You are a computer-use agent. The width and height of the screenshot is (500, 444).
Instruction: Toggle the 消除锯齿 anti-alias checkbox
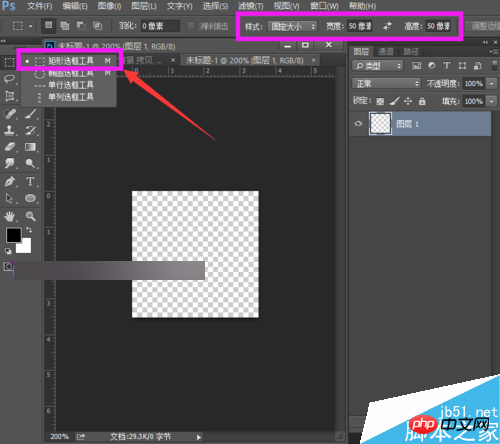pos(190,26)
